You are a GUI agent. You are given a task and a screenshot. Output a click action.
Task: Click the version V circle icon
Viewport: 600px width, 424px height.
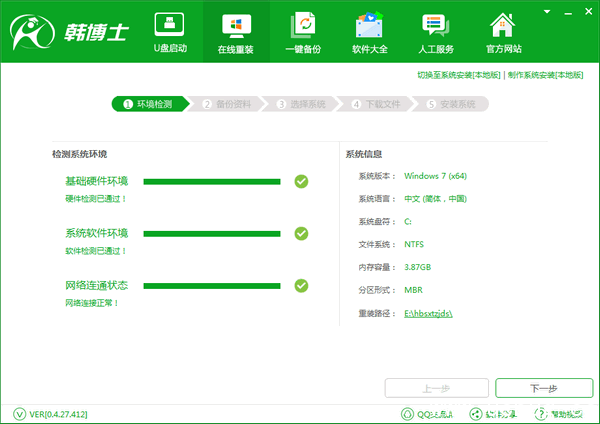tap(19, 414)
